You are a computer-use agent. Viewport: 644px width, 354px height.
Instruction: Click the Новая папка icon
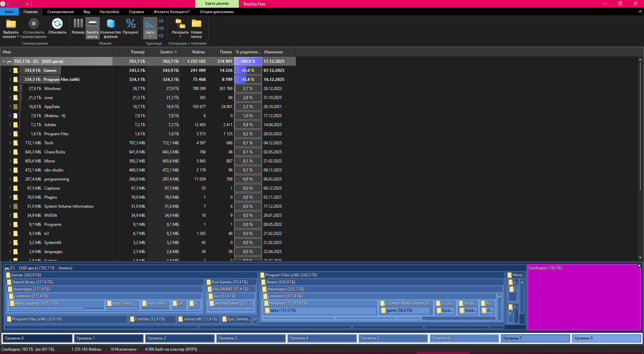tap(196, 23)
